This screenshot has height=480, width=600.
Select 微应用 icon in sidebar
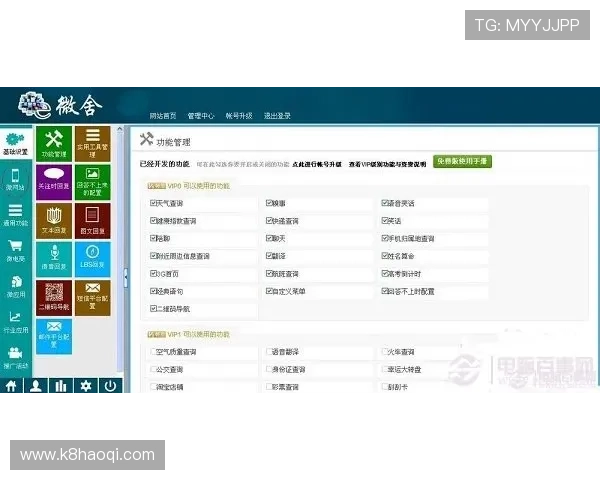[15, 286]
